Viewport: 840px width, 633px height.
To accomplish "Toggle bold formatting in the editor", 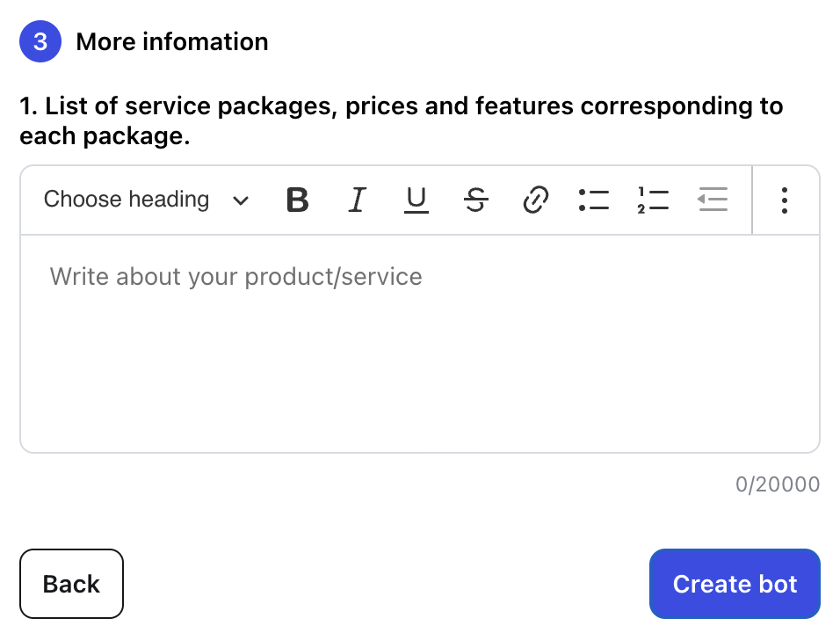I will click(298, 200).
